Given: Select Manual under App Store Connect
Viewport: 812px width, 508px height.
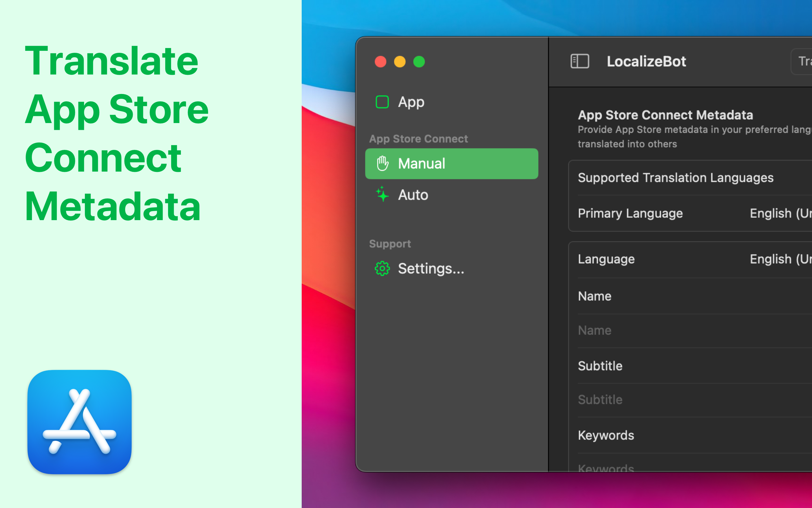Looking at the screenshot, I should coord(452,164).
